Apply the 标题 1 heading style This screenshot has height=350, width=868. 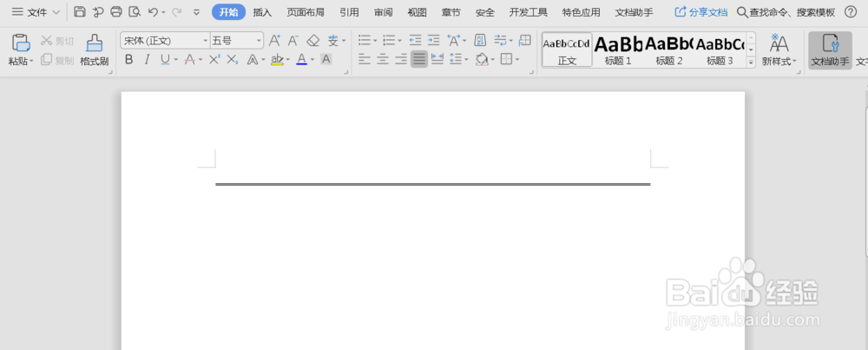click(x=618, y=50)
